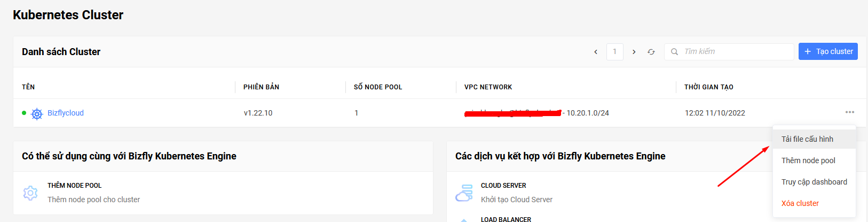
Task: Select Tải file cấu hình menu item
Action: (x=815, y=139)
